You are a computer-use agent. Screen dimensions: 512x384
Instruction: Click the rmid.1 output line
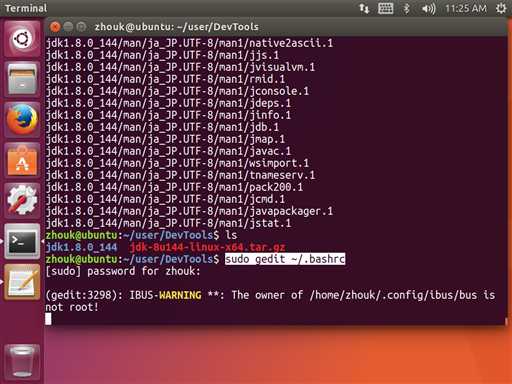click(165, 79)
